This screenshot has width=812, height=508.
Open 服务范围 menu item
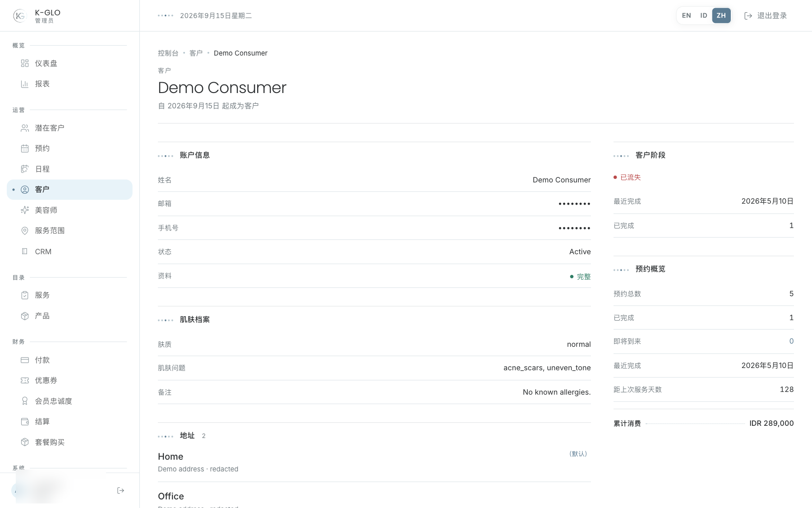(69, 231)
